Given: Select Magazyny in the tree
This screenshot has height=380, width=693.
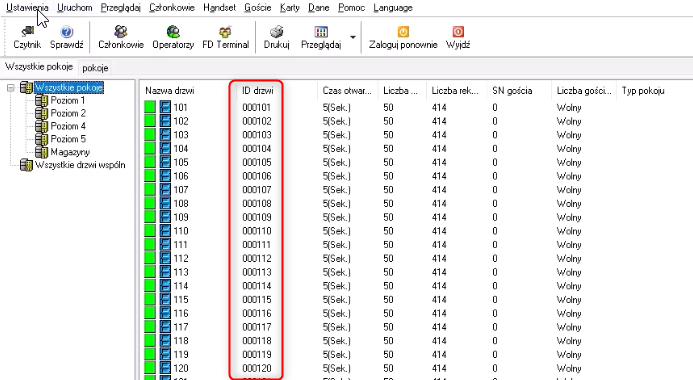Looking at the screenshot, I should coord(70,152).
